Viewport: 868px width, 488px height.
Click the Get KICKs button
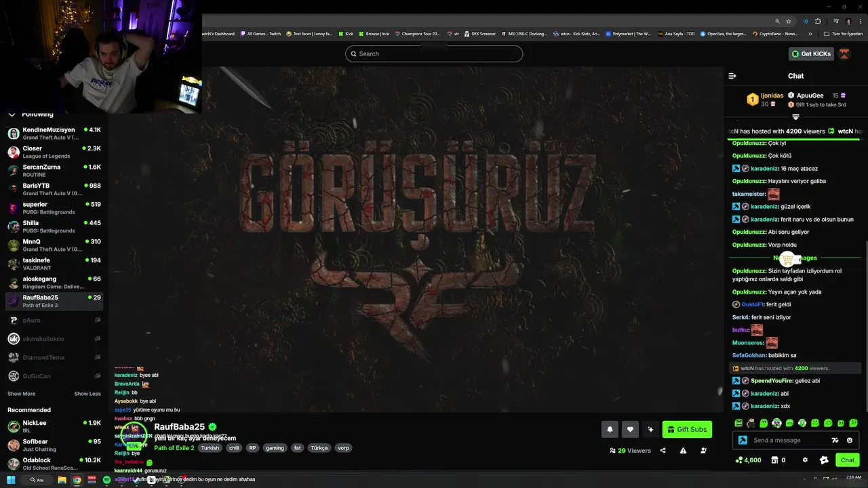click(x=811, y=54)
